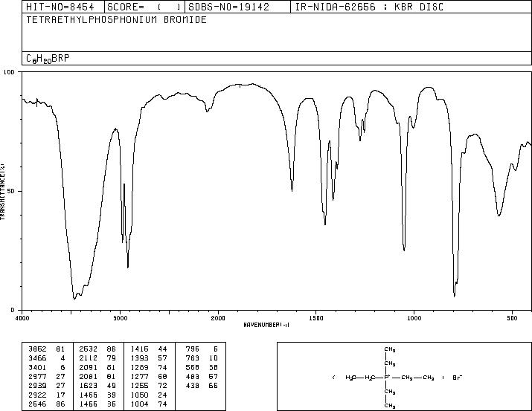Click transmittance value 49 beside 1623

(x=112, y=386)
